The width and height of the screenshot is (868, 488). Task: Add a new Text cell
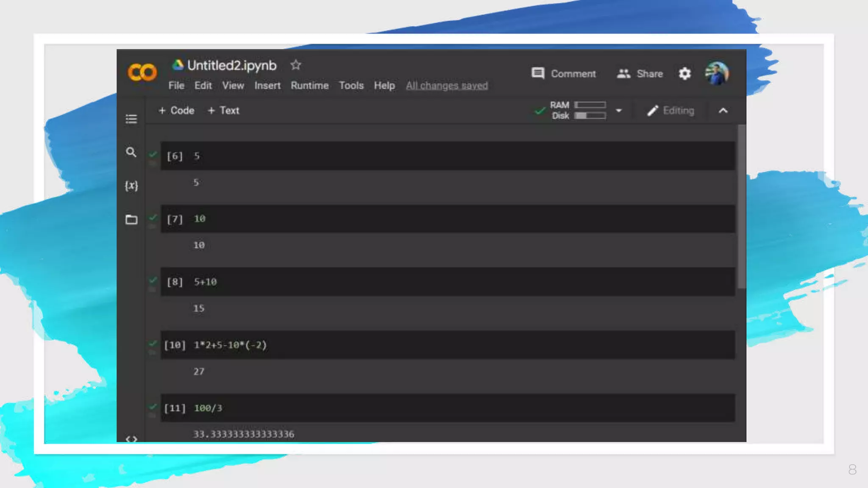coord(223,111)
